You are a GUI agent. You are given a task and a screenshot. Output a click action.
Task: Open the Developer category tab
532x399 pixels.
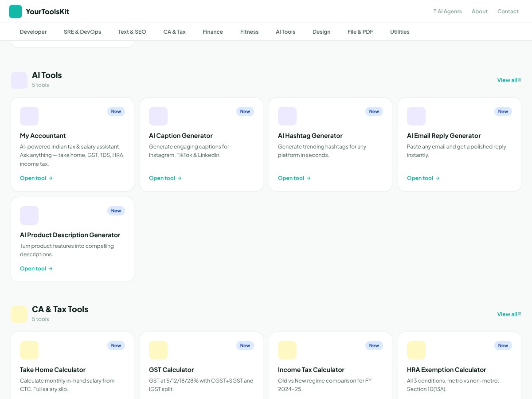coord(33,32)
